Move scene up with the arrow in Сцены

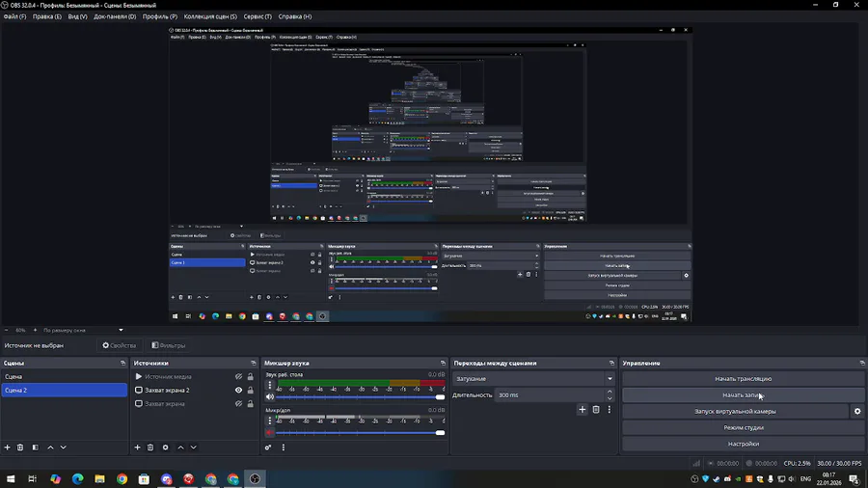click(50, 447)
